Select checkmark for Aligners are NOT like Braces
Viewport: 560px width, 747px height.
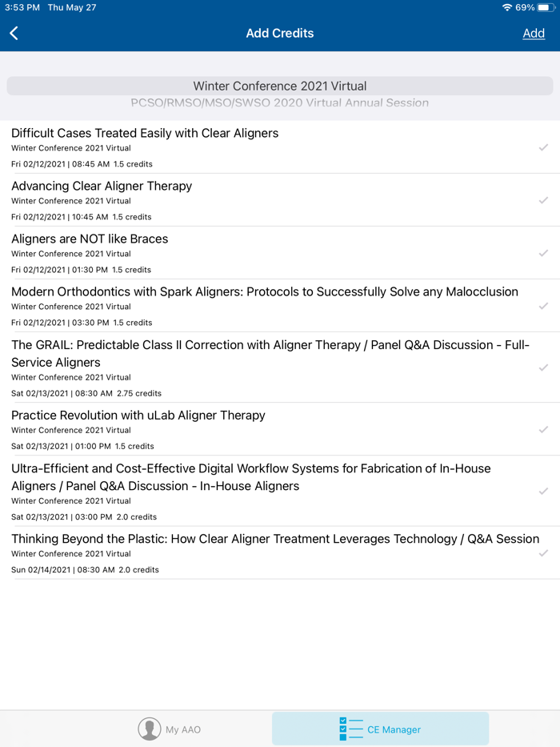543,253
